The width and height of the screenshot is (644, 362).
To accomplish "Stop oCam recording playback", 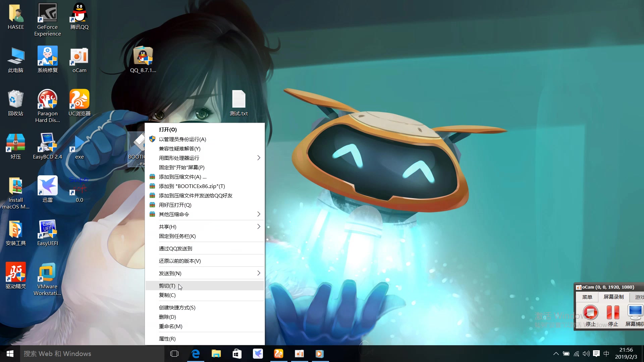I will (590, 314).
